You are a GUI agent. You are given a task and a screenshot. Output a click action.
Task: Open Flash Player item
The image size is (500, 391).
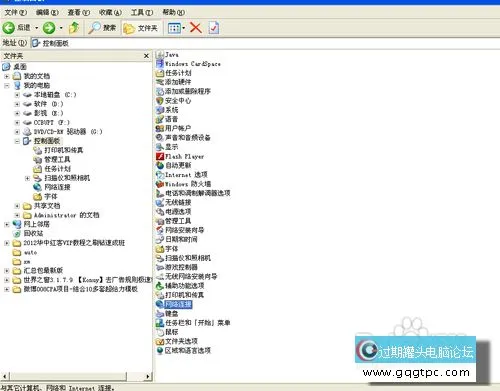point(180,156)
